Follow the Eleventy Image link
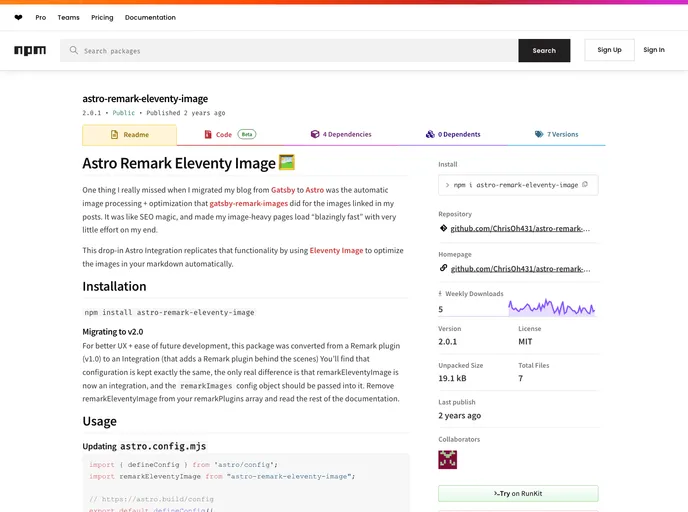 pyautogui.click(x=337, y=251)
